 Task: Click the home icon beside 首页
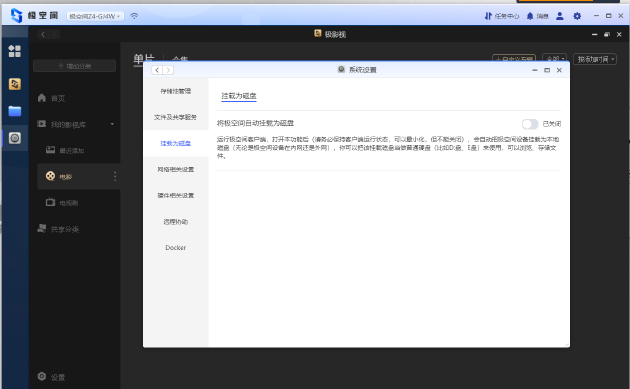[x=42, y=98]
